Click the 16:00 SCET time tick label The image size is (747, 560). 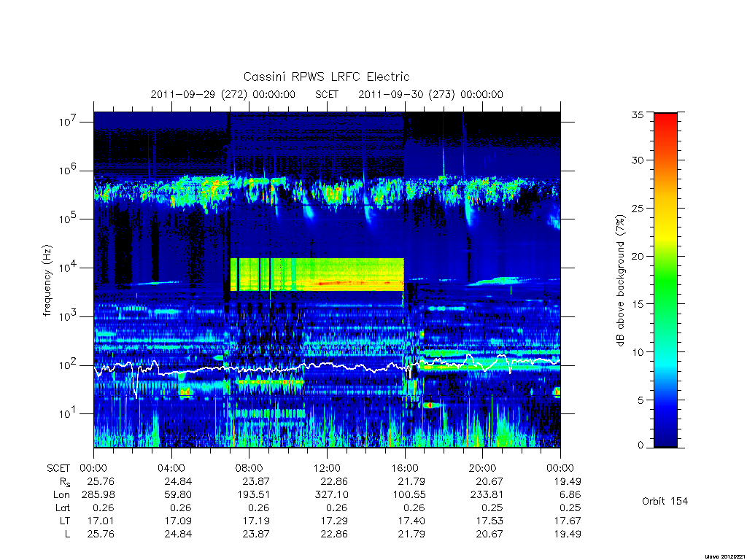404,468
